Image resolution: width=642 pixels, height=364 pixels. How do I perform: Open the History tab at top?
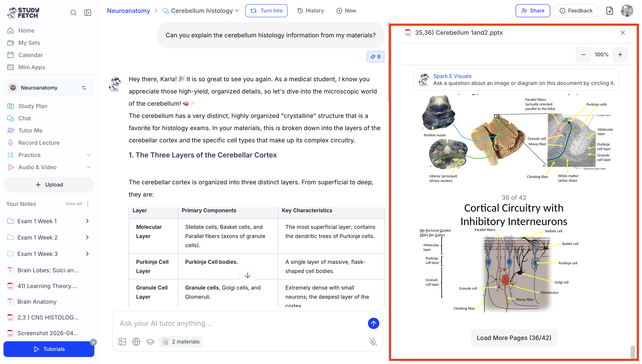(x=311, y=11)
